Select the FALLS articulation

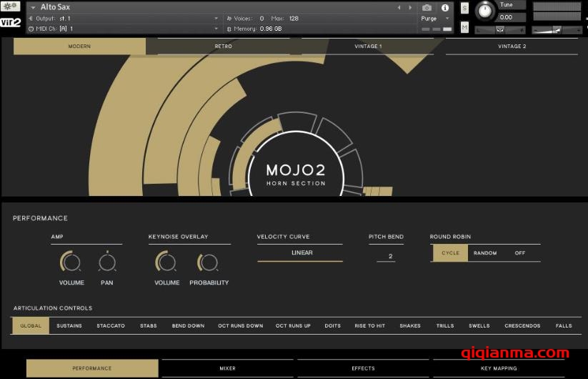click(x=564, y=325)
